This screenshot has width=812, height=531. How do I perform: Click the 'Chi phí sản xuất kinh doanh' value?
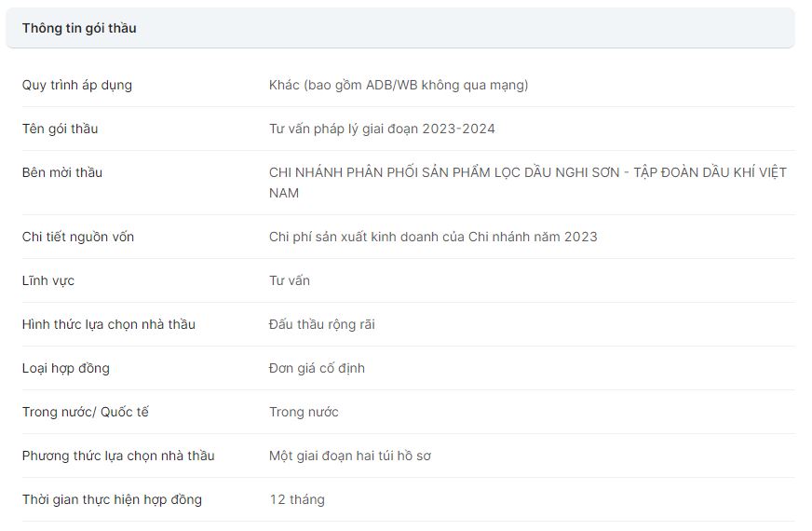point(433,237)
